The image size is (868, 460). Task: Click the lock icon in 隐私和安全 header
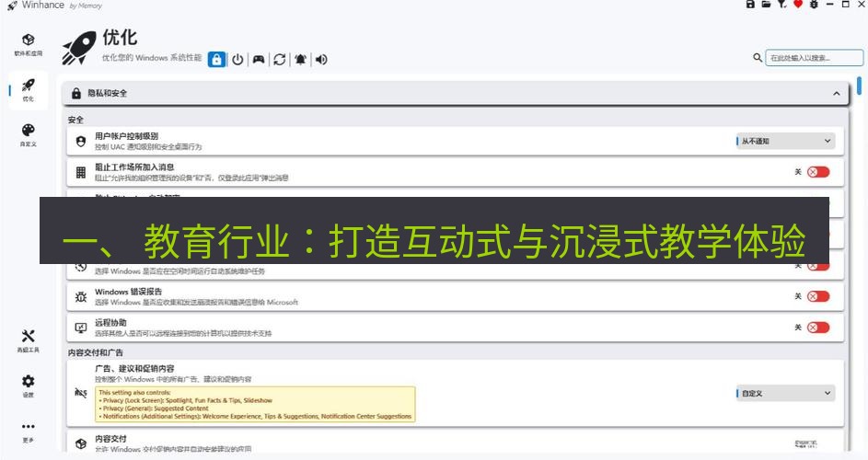tap(76, 94)
